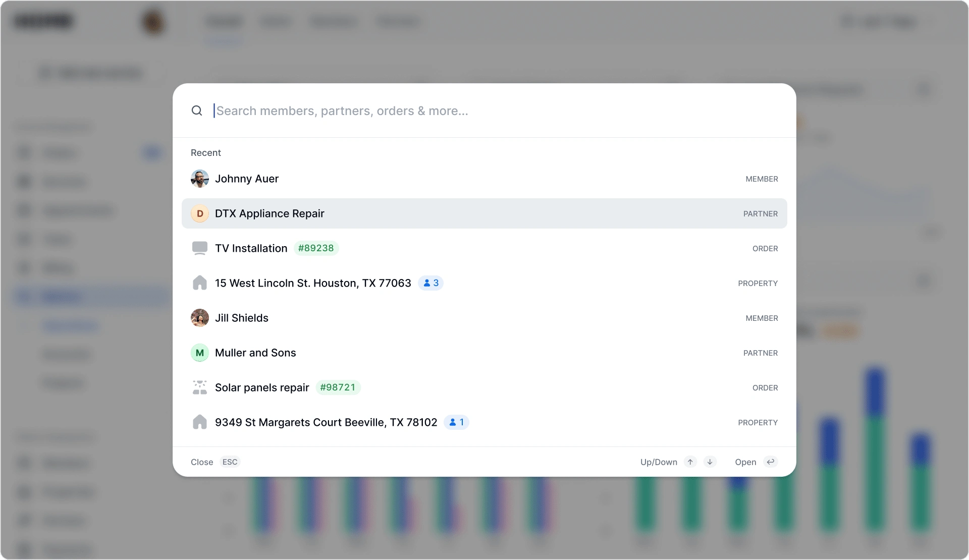Click the 3 residents badge on Houston property

[431, 283]
